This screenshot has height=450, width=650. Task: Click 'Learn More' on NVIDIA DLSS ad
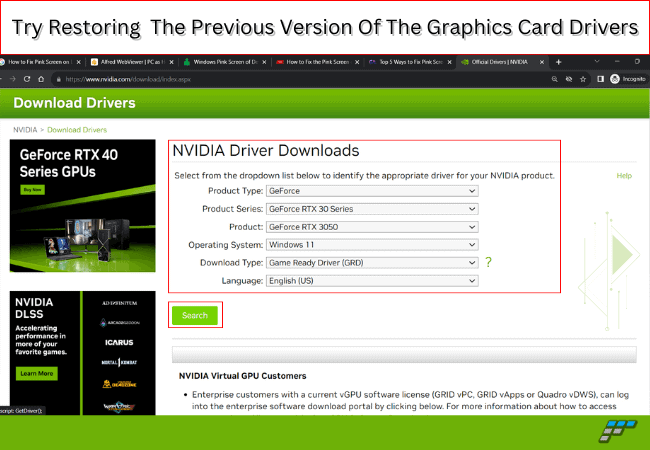pos(37,373)
